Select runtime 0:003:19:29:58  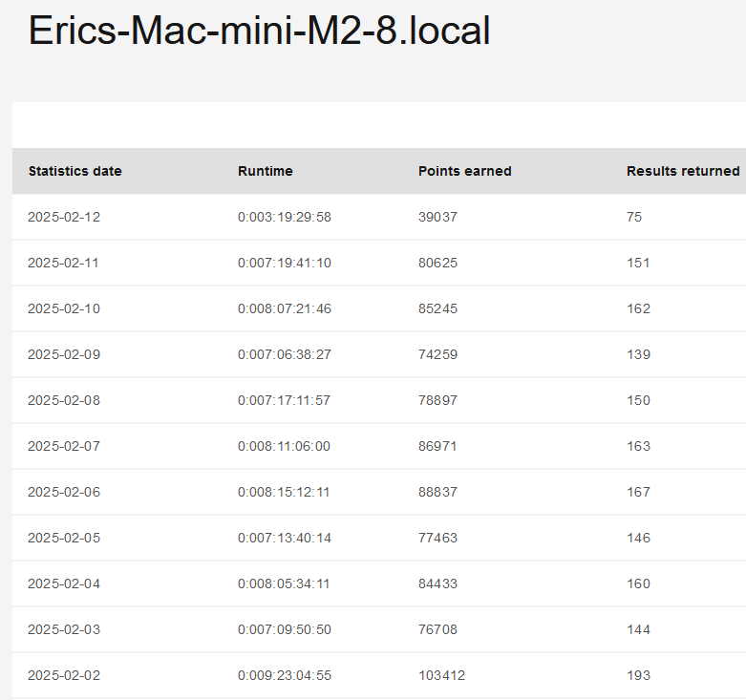pos(285,217)
